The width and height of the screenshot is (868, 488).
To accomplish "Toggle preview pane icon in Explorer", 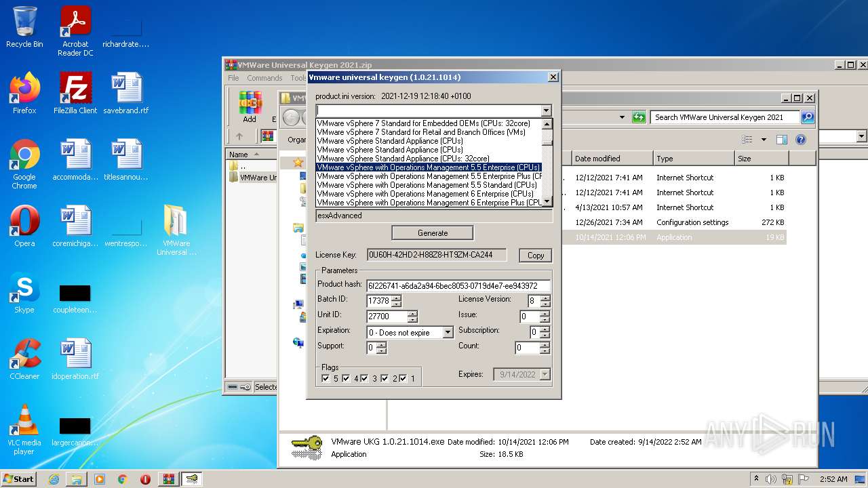I will coord(781,140).
